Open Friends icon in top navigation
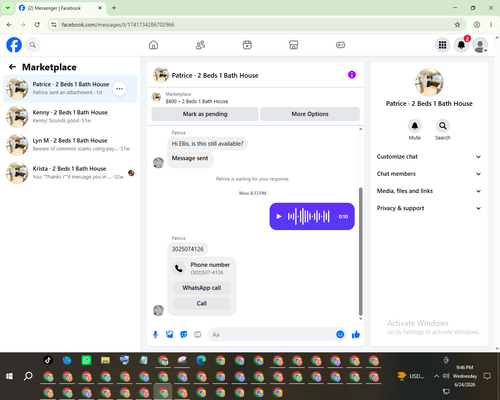 tap(200, 45)
